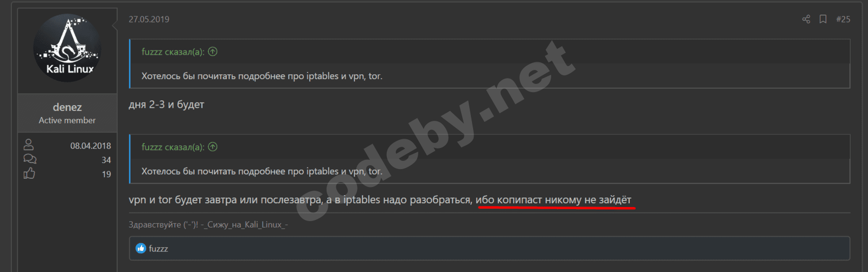Click the reactions thumbs-up icon in the sidebar
Viewport: 868px width, 272px height.
click(x=29, y=173)
